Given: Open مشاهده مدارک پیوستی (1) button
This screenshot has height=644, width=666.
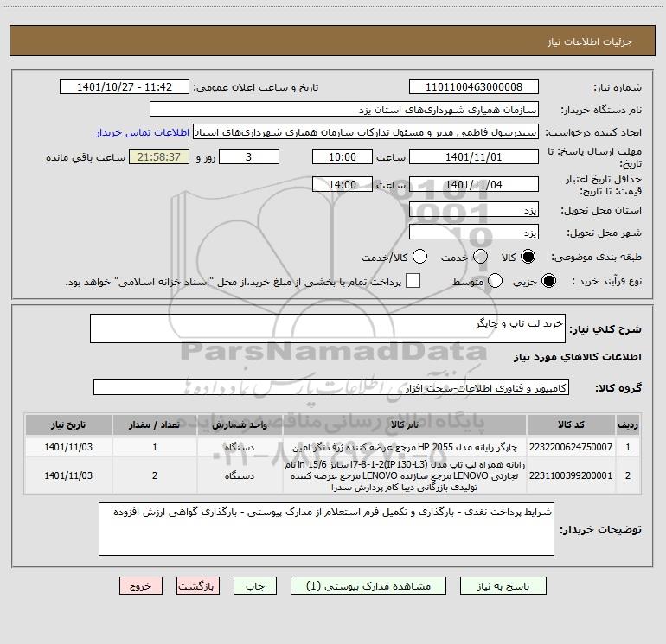Looking at the screenshot, I should point(368,586).
